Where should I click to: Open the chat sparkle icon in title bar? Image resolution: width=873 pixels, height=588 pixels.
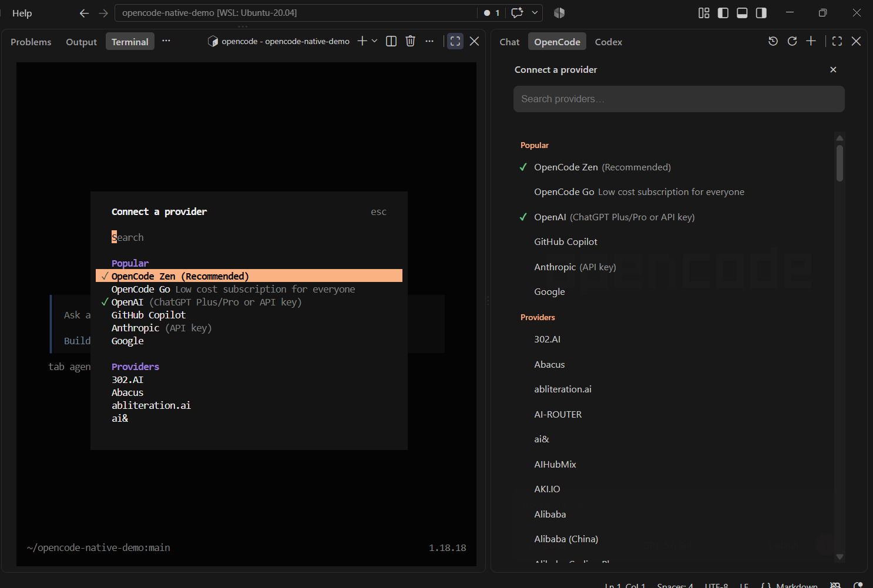pos(517,13)
